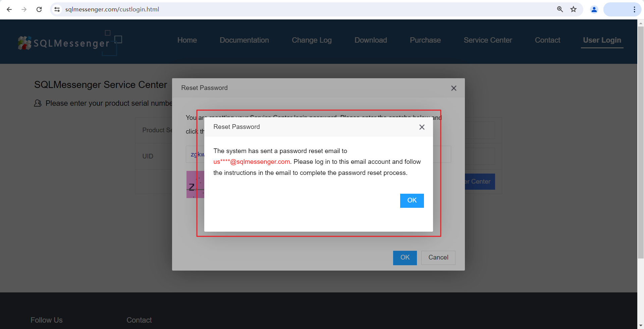Image resolution: width=644 pixels, height=329 pixels.
Task: Click the partially hidden Center login button
Action: (480, 182)
